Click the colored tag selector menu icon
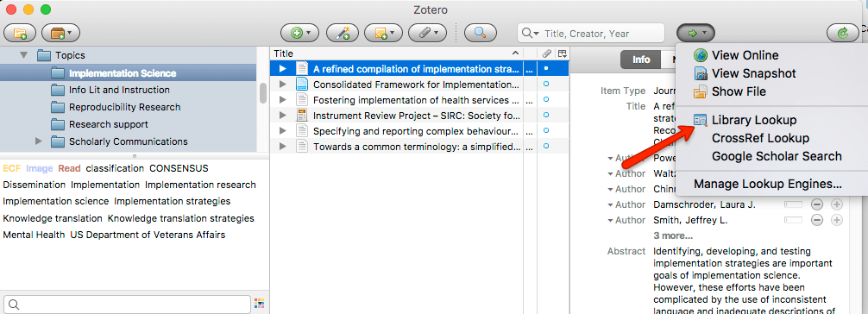The height and width of the screenshot is (314, 868). 259,304
